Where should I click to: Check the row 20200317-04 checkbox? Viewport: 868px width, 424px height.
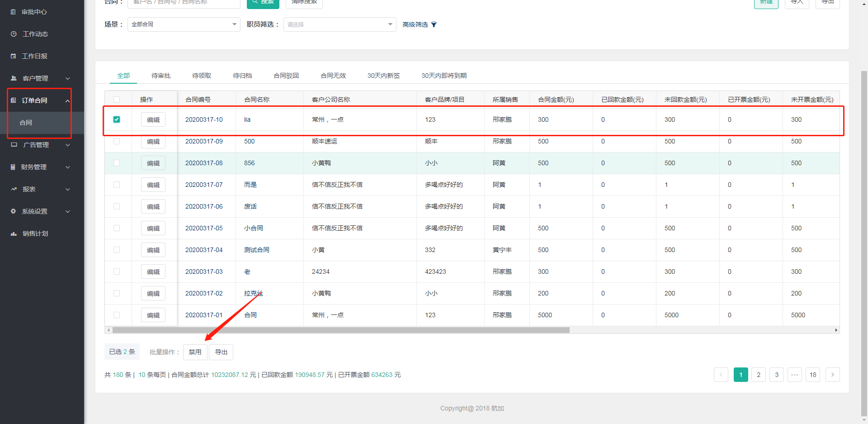[117, 250]
